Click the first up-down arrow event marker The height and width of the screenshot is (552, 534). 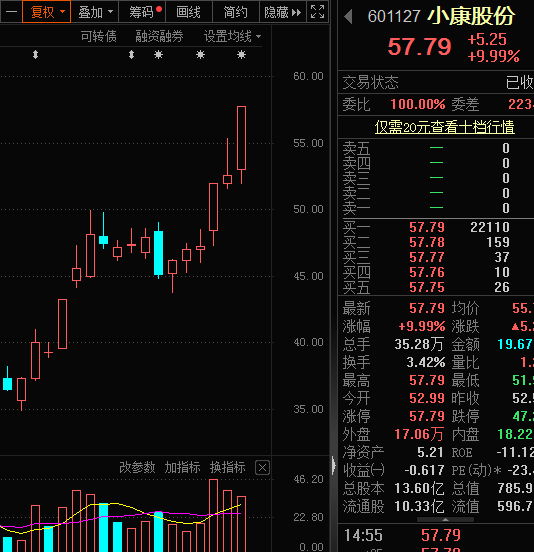[x=35, y=55]
